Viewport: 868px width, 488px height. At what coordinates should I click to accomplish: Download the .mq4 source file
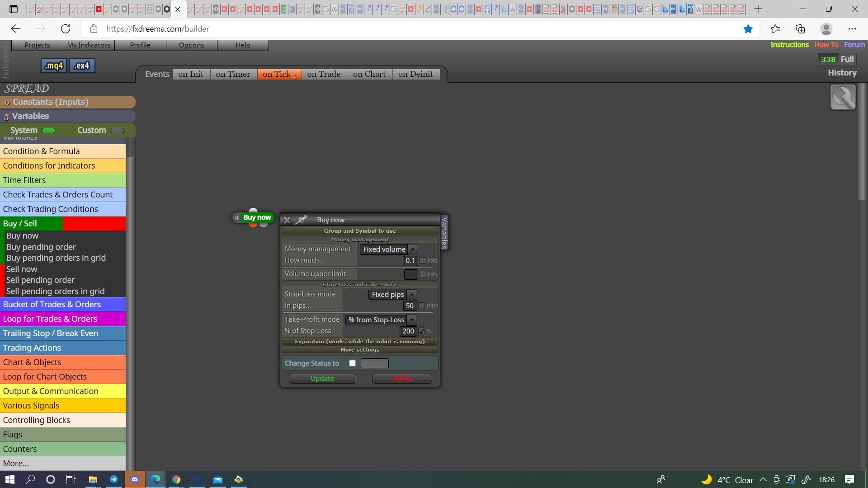(x=54, y=66)
